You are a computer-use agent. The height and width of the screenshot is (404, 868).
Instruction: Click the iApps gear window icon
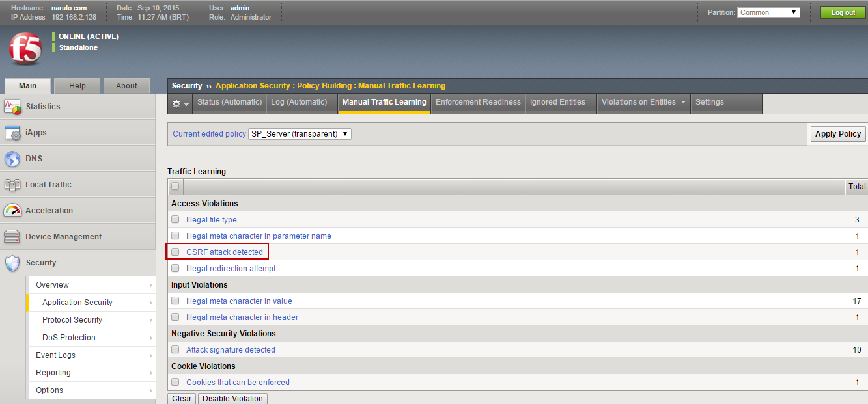[12, 133]
